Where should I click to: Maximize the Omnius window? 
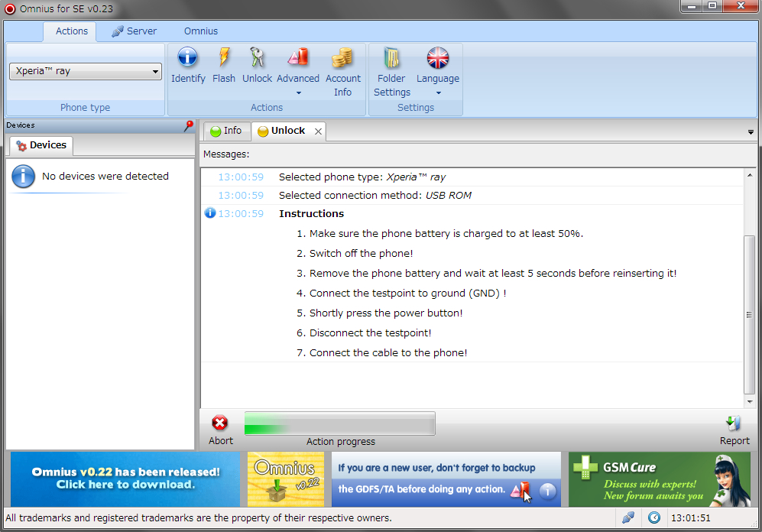coord(712,6)
